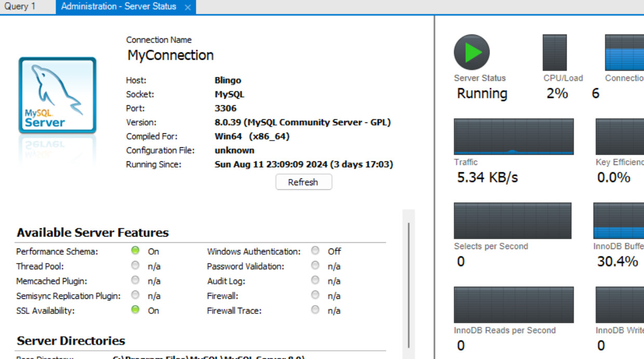Click the Password Validation status indicator
Screen dimensions: 644x359
point(315,266)
